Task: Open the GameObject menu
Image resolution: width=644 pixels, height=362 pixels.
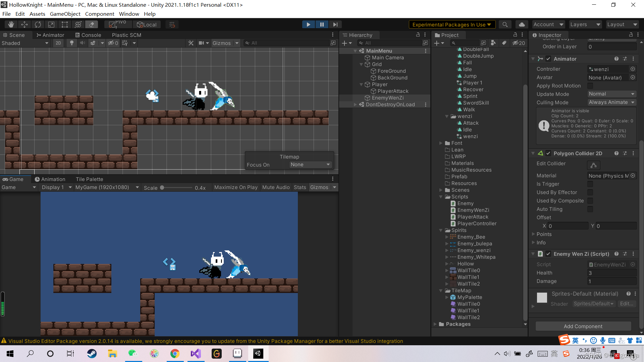Action: point(65,14)
